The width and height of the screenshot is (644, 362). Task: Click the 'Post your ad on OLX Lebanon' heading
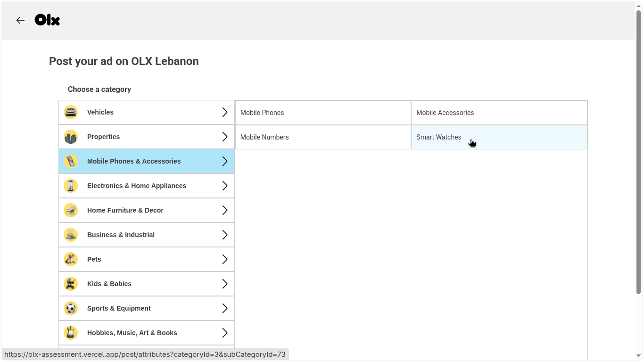tap(124, 61)
